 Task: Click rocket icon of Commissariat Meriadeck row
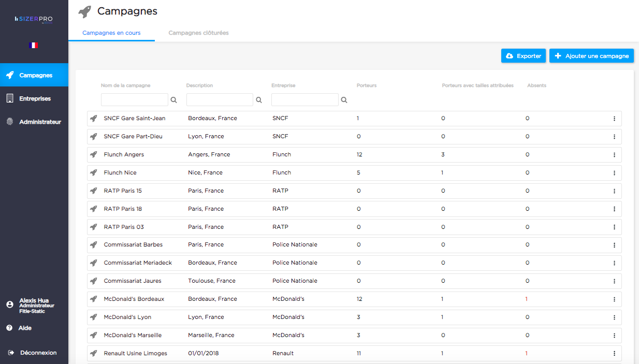(93, 263)
